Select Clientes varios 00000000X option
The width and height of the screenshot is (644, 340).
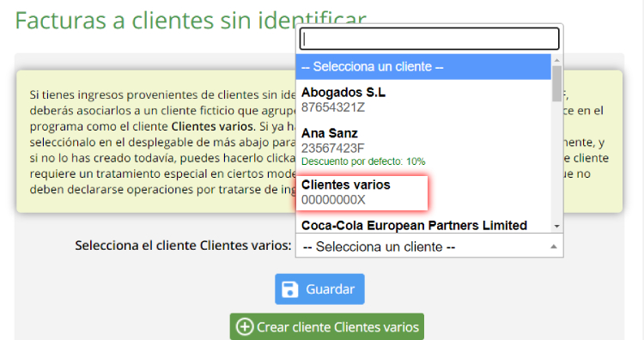click(x=361, y=192)
